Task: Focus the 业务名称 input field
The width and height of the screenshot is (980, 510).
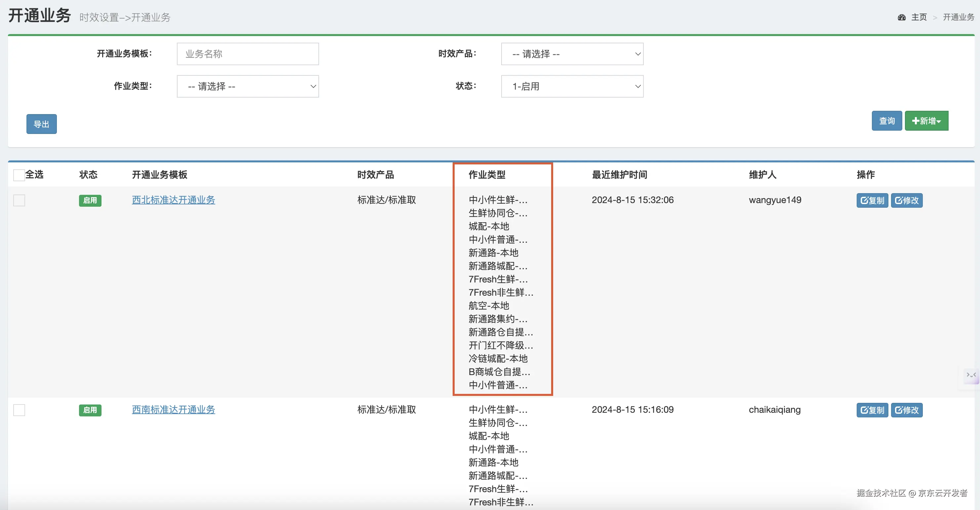Action: click(x=248, y=54)
